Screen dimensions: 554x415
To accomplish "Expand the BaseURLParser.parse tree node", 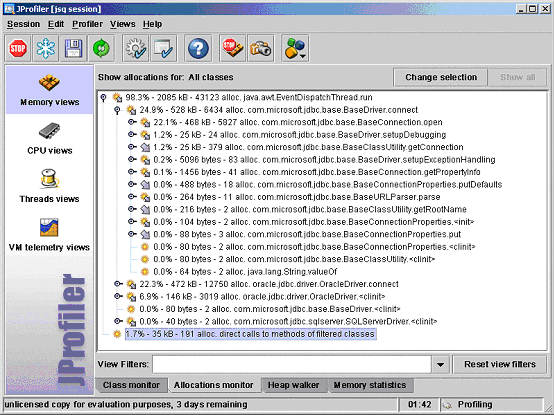I will click(x=132, y=197).
